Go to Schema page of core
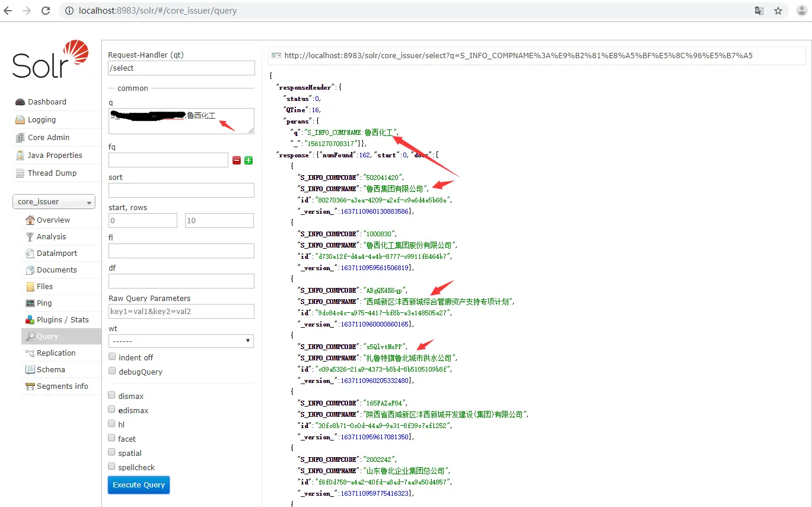Viewport: 812px width, 507px height. coord(51,370)
